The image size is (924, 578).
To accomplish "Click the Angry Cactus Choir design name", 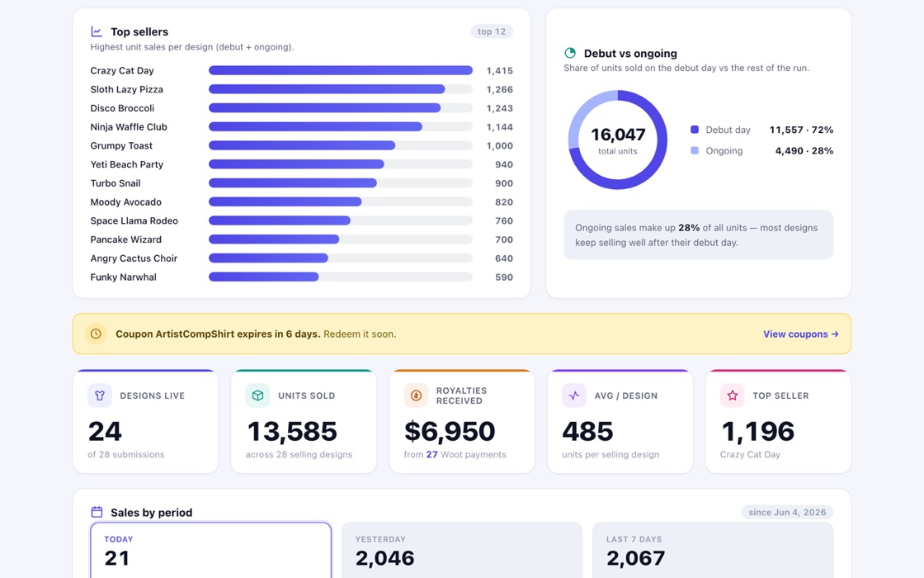I will (134, 258).
